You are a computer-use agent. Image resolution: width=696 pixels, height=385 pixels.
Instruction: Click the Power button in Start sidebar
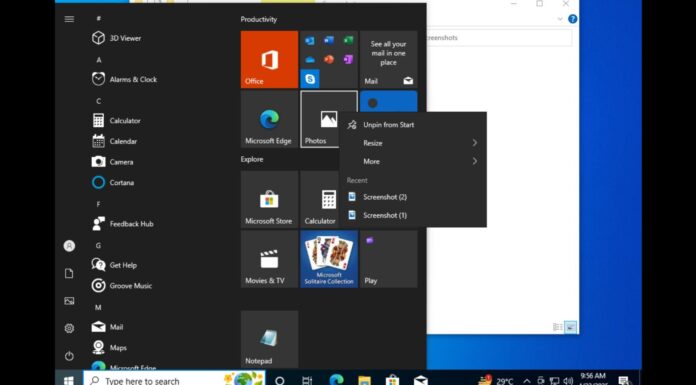point(69,356)
